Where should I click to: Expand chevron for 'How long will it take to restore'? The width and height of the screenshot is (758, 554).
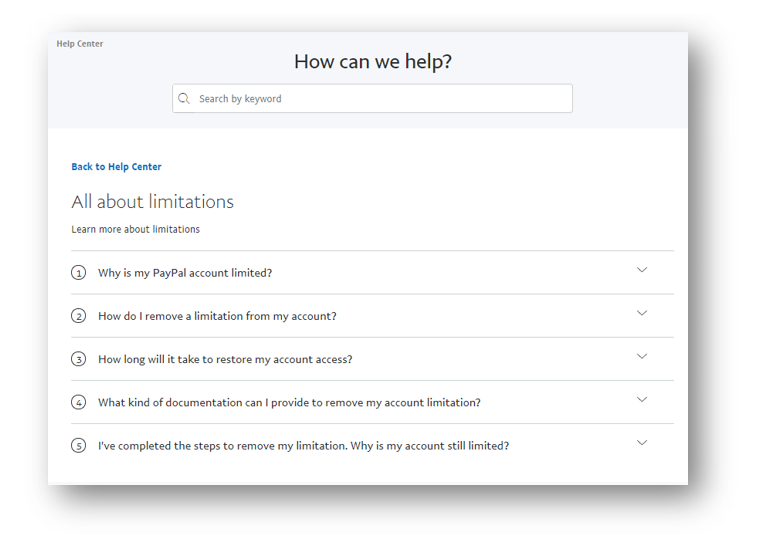(642, 356)
